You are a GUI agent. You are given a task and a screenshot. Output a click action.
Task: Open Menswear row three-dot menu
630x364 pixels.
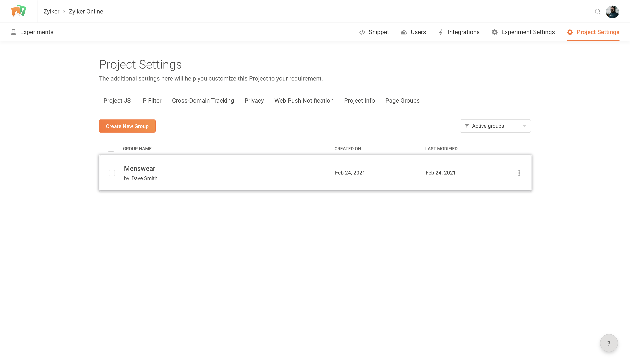(x=519, y=173)
